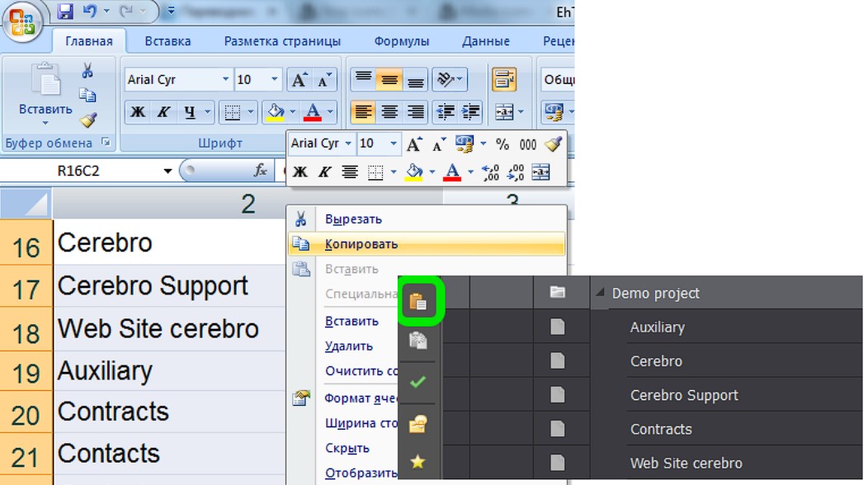
Task: Click the Copy icon in the Буфер обмена group
Action: coord(87,95)
